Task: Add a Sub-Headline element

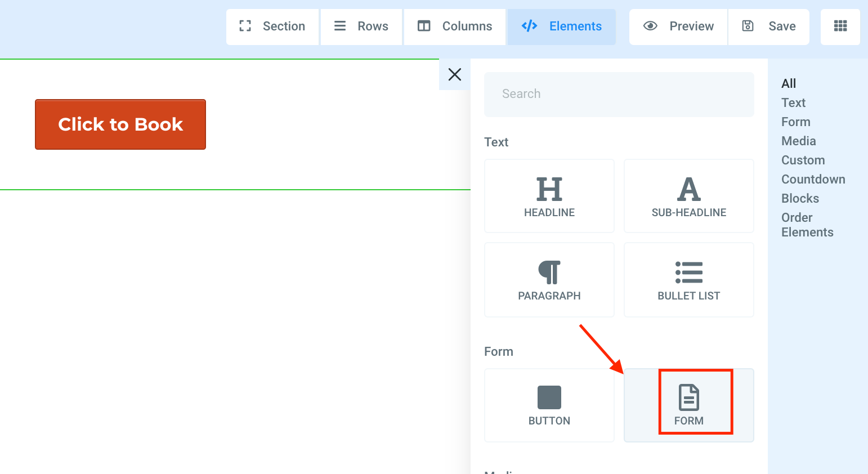Action: point(688,196)
